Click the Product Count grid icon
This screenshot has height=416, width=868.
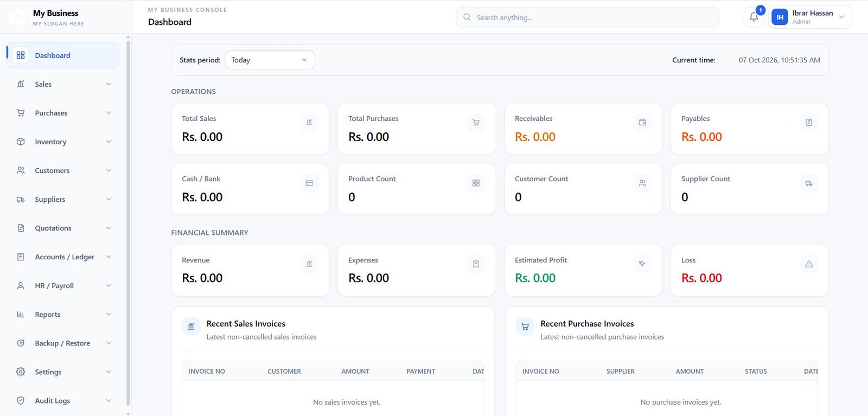pyautogui.click(x=476, y=183)
